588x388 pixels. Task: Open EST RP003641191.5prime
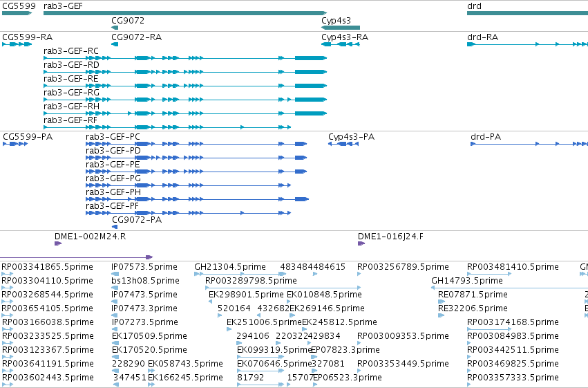click(48, 364)
